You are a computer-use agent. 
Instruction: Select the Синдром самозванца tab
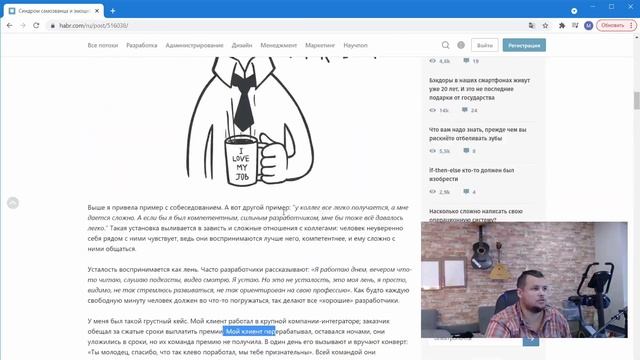pos(53,11)
